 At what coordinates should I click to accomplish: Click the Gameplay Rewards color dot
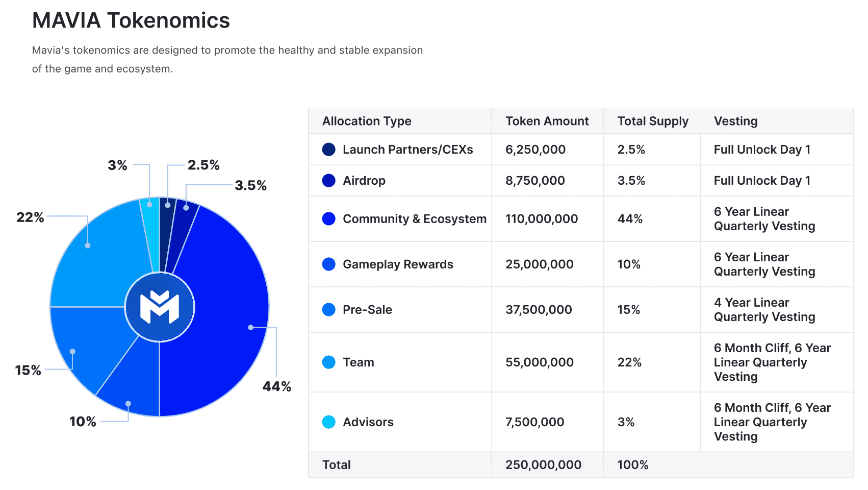tap(329, 264)
